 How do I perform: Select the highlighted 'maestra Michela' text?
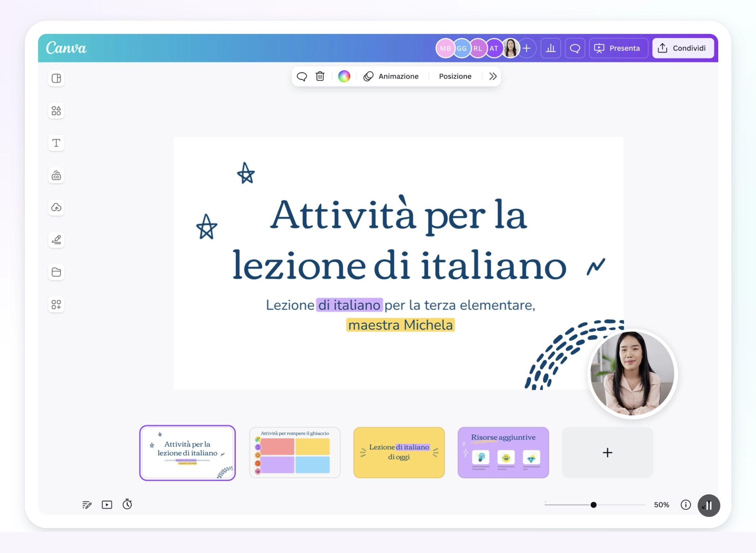(400, 325)
